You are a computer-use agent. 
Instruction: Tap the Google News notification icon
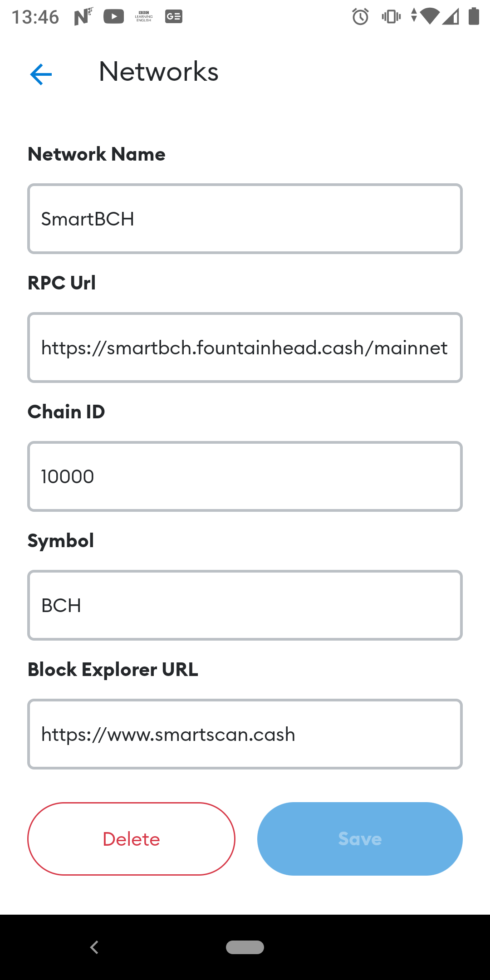(x=174, y=17)
